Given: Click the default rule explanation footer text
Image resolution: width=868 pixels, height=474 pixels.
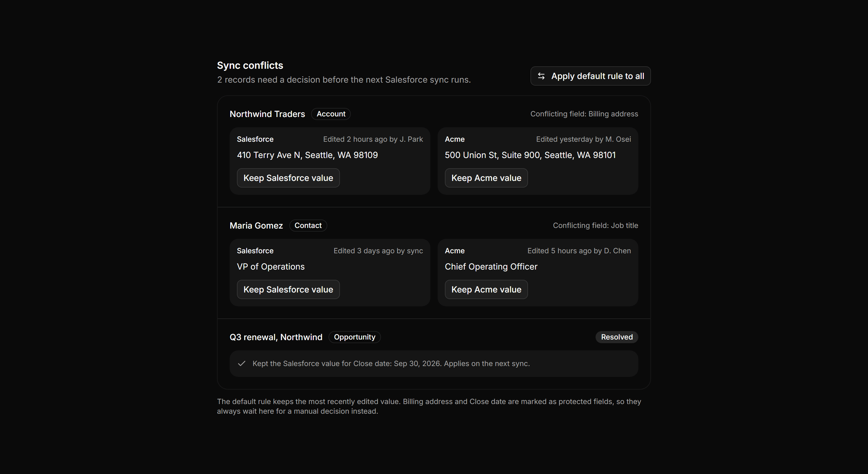Looking at the screenshot, I should [x=429, y=406].
